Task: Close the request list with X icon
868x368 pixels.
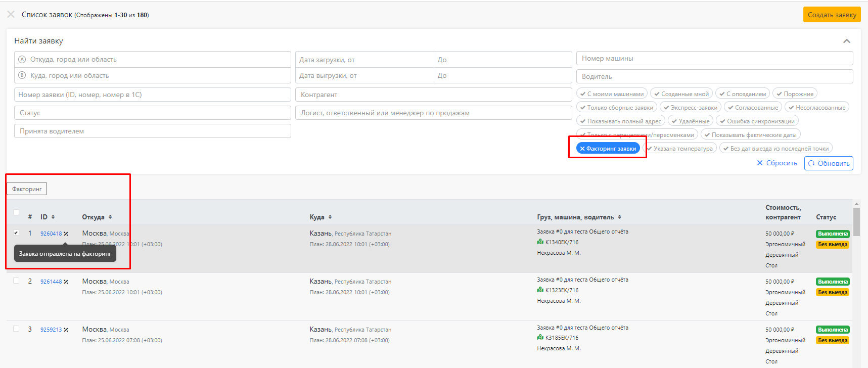Action: 11,15
